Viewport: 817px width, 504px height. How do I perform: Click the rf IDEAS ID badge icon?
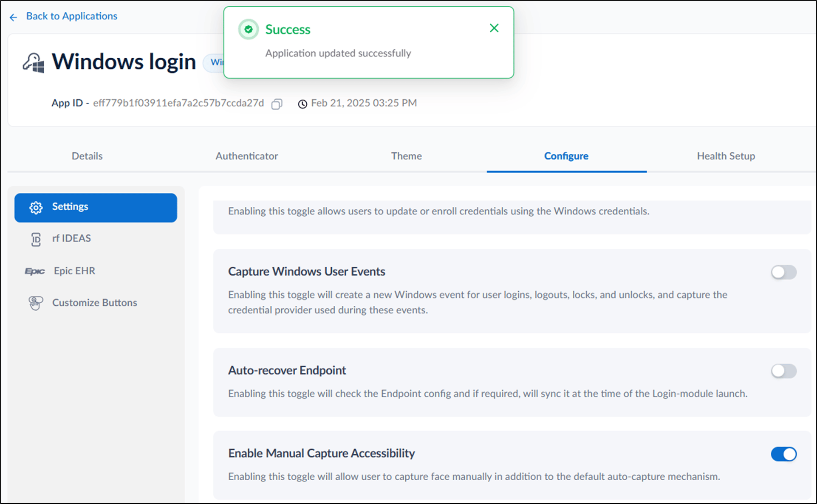(36, 239)
